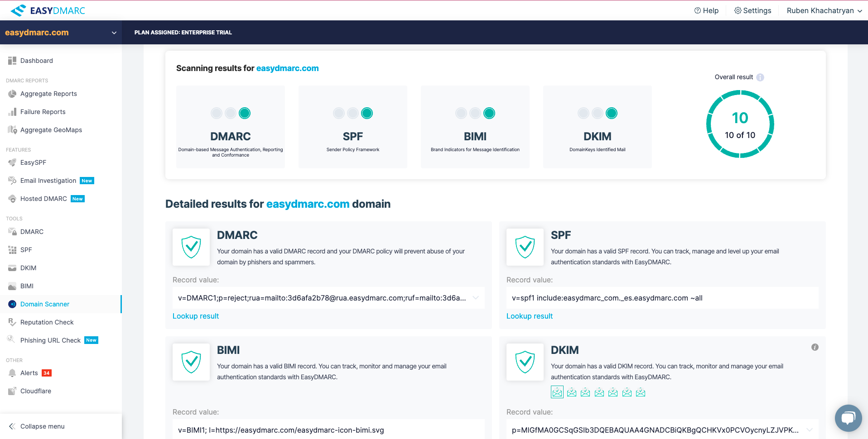Open Alerts with 34 notifications

(x=30, y=372)
